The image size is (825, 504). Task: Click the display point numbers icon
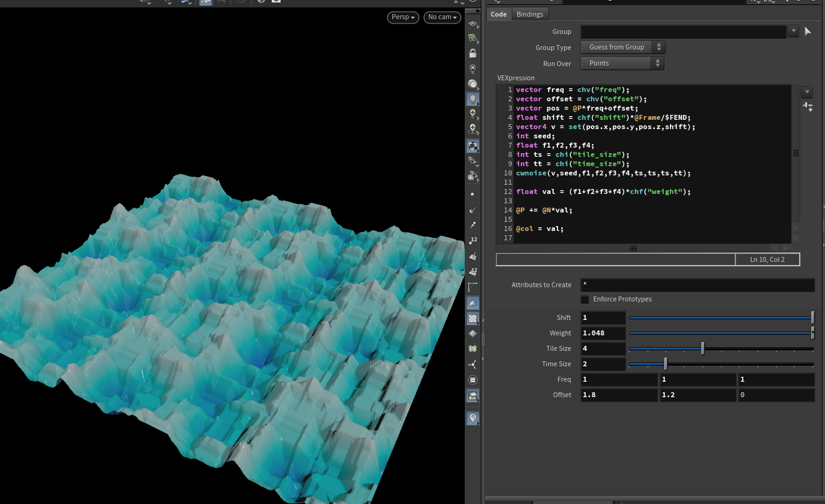[x=473, y=240]
